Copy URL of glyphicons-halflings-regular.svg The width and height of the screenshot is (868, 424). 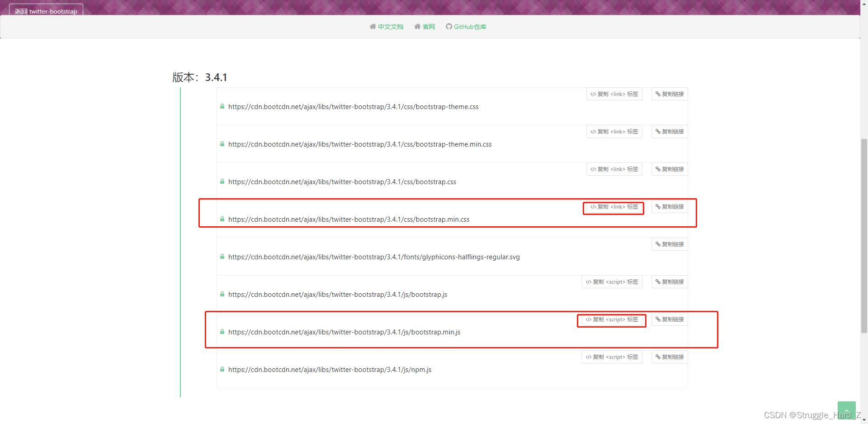click(670, 244)
